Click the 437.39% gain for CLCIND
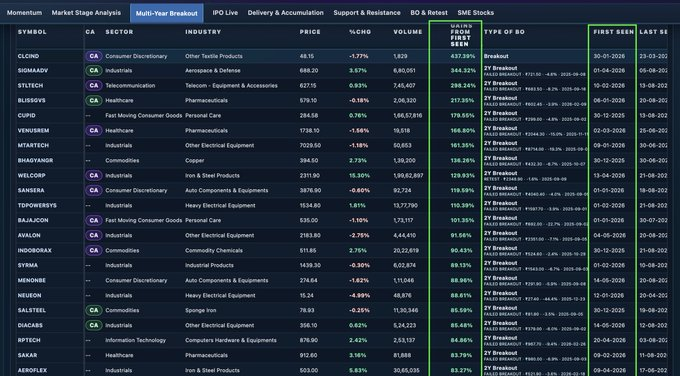Screen dimensions: 680x376 [463, 56]
